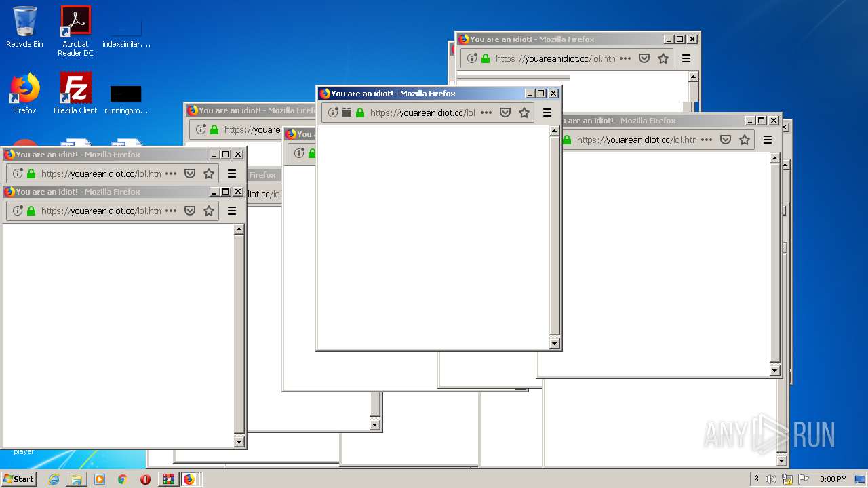The width and height of the screenshot is (868, 488).
Task: Select the Firefox desktop shortcut
Action: 24,93
